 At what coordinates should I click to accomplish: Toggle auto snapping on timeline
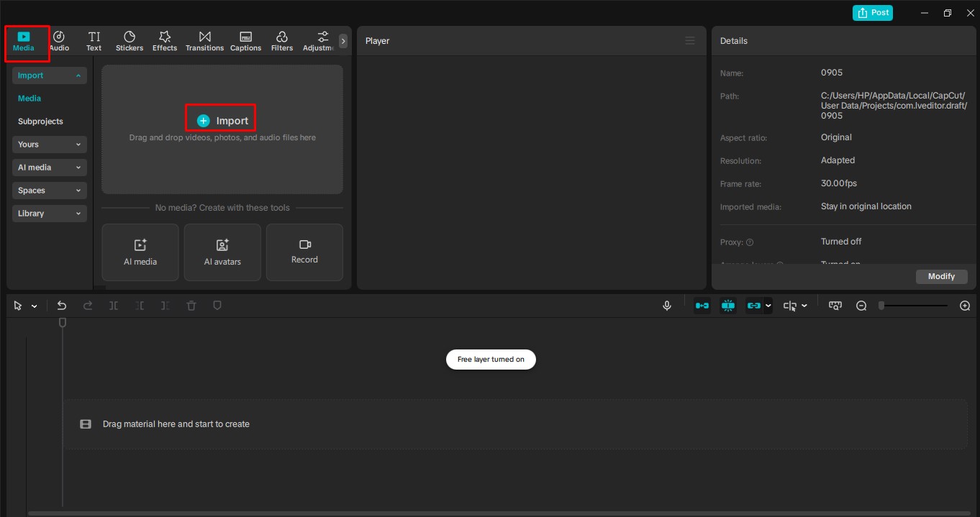(x=728, y=306)
